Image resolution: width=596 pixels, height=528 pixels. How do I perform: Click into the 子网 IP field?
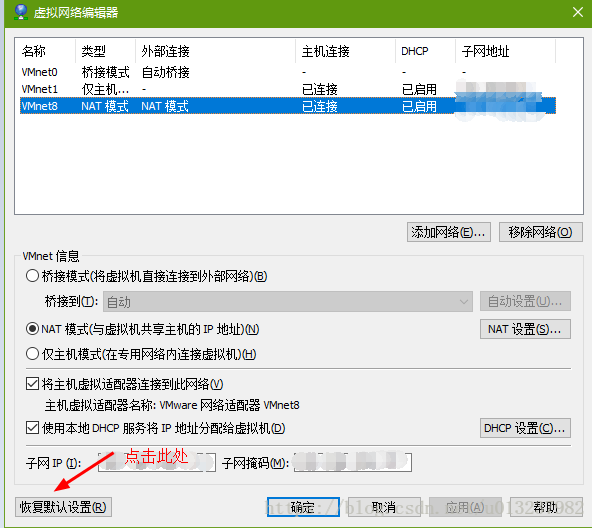point(157,462)
